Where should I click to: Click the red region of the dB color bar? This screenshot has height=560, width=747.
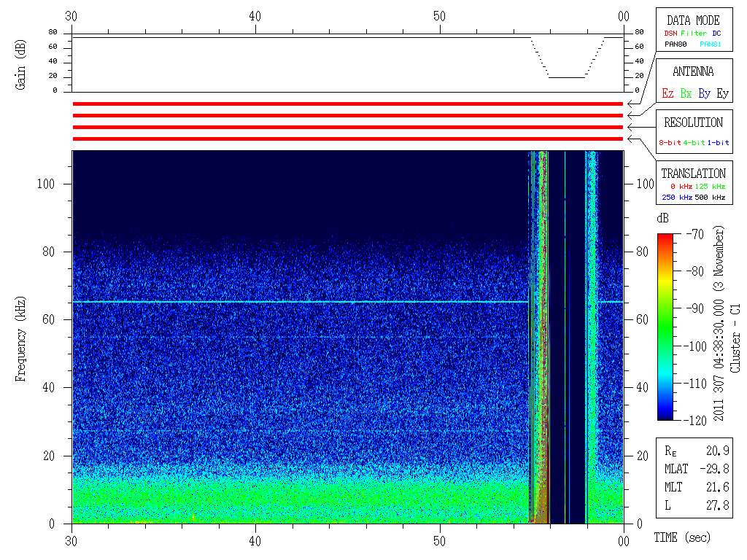tap(665, 244)
